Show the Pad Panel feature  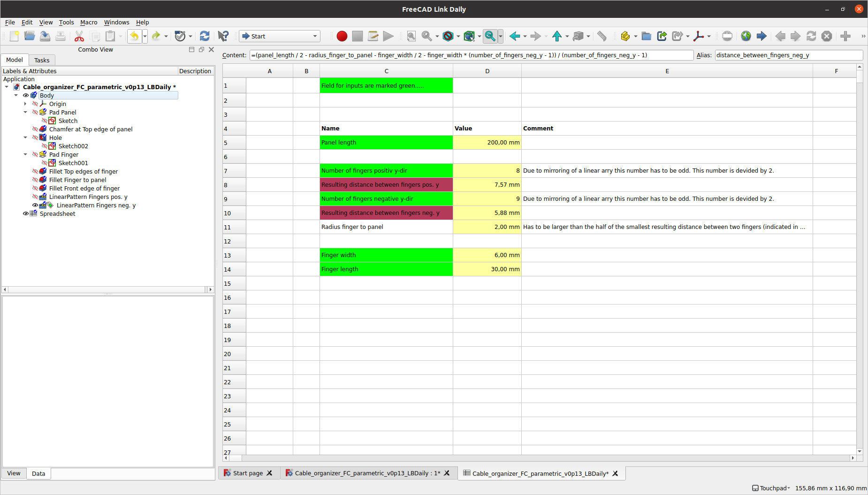pyautogui.click(x=35, y=112)
